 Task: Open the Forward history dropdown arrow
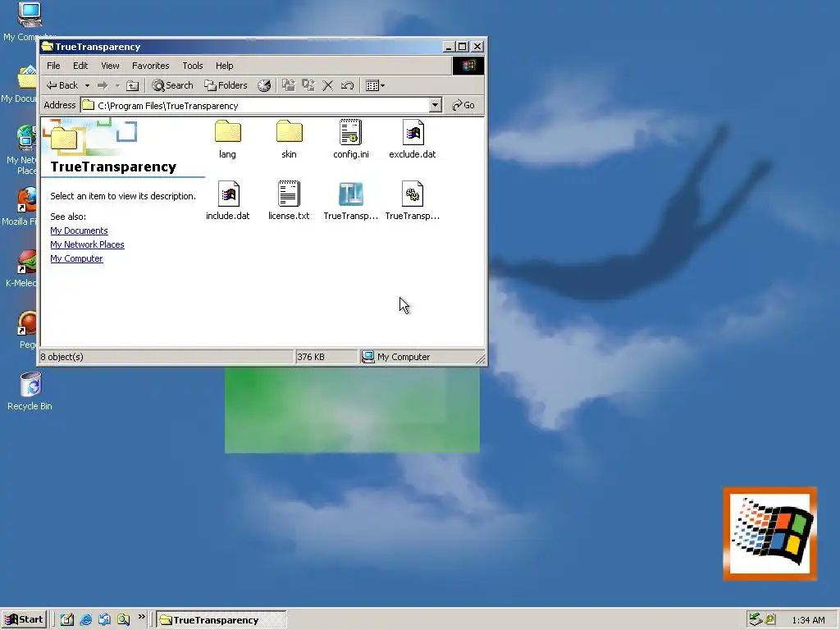pos(117,85)
